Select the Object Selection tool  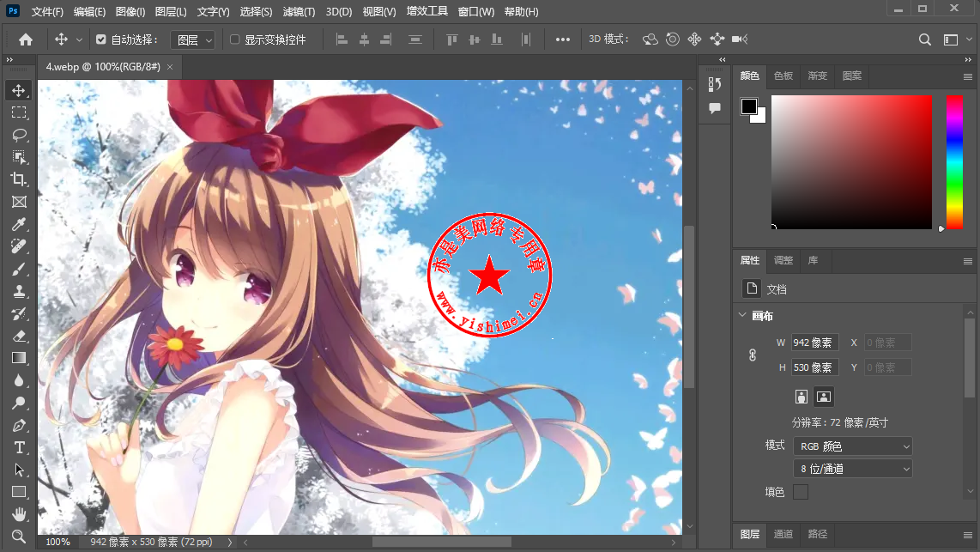click(19, 157)
